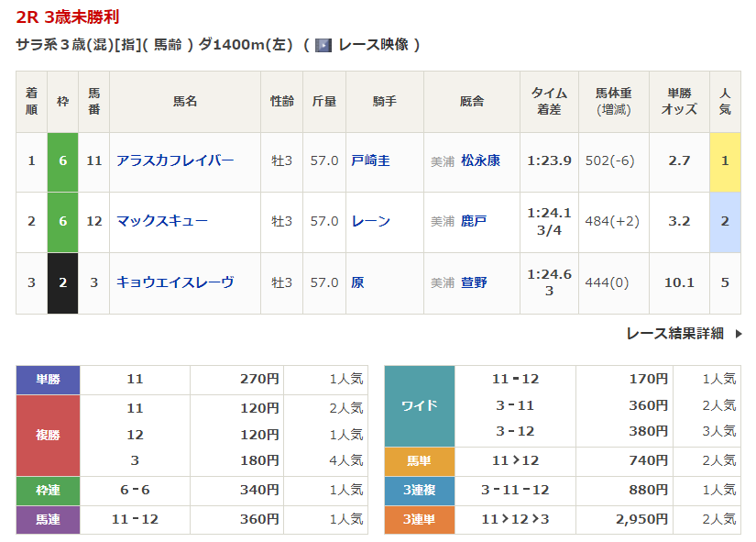Expand レース結果詳細 arrow
Viewport: 756px width, 542px height.
point(739,334)
